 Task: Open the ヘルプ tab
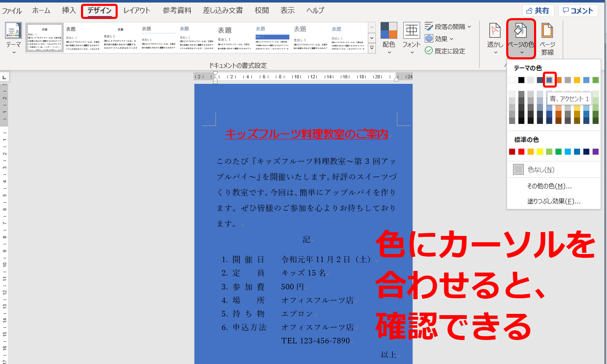(316, 11)
